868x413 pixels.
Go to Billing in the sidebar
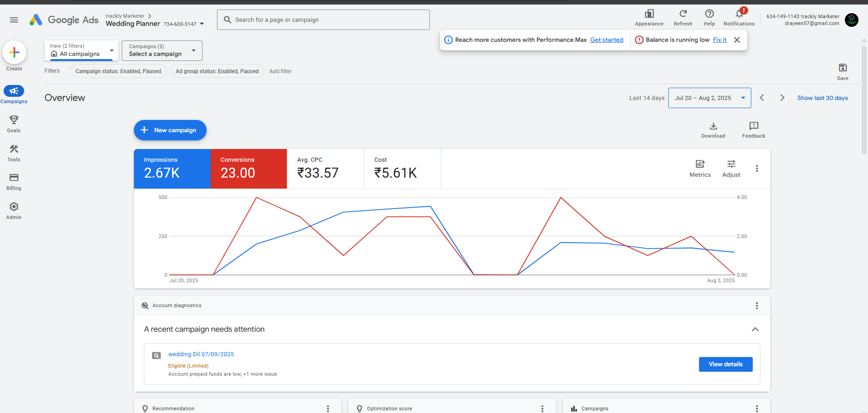[14, 181]
